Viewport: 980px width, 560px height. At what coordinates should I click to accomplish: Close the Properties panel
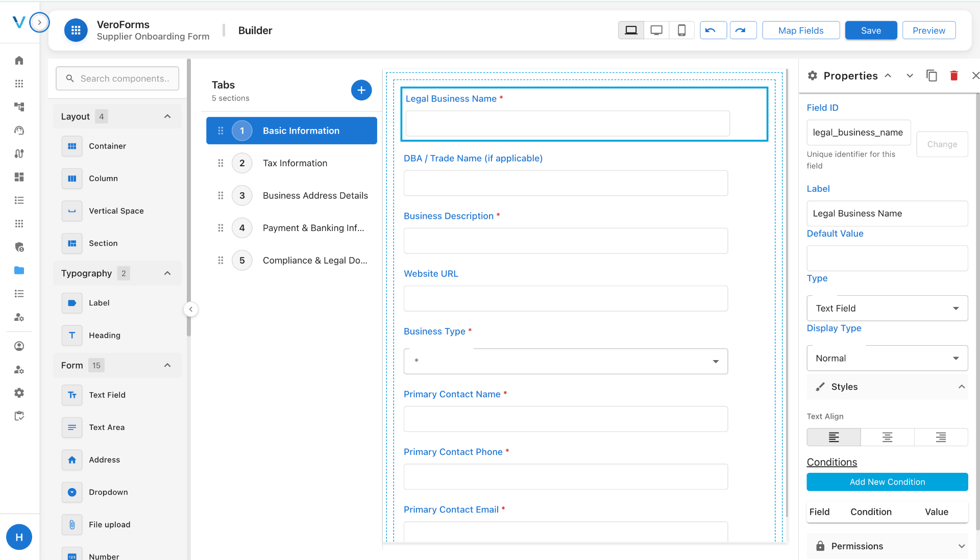click(x=975, y=75)
